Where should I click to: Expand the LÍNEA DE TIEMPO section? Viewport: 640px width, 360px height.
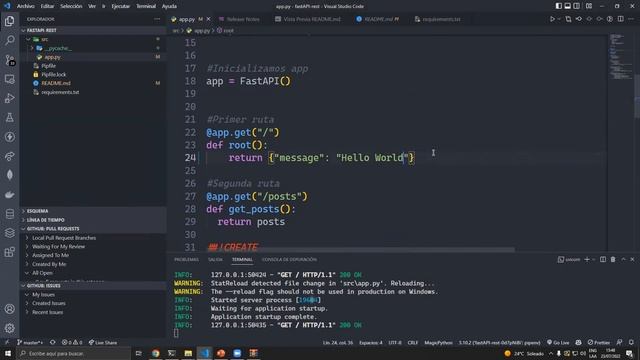pyautogui.click(x=93, y=220)
